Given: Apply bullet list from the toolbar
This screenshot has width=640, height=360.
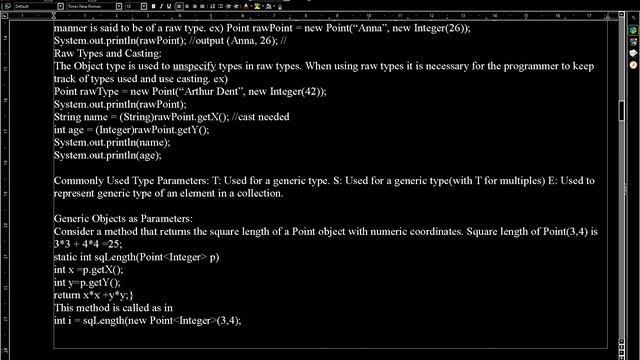Looking at the screenshot, I should pos(220,6).
